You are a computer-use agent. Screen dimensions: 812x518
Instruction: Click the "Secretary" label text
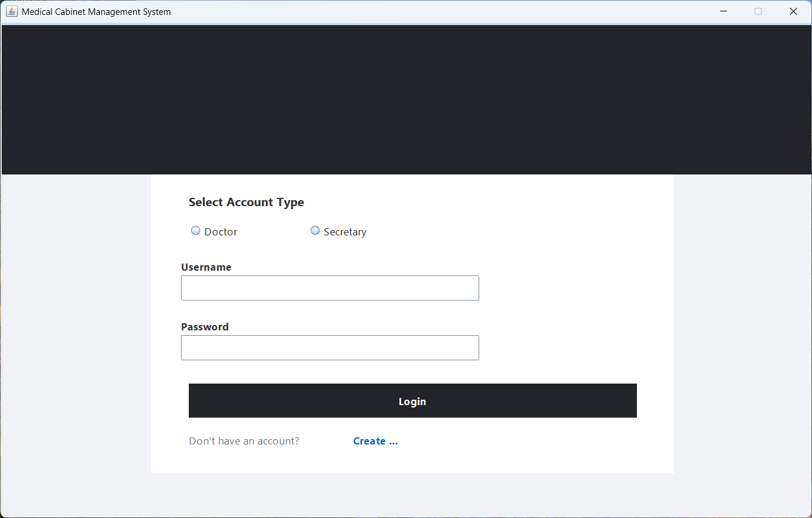(x=345, y=232)
